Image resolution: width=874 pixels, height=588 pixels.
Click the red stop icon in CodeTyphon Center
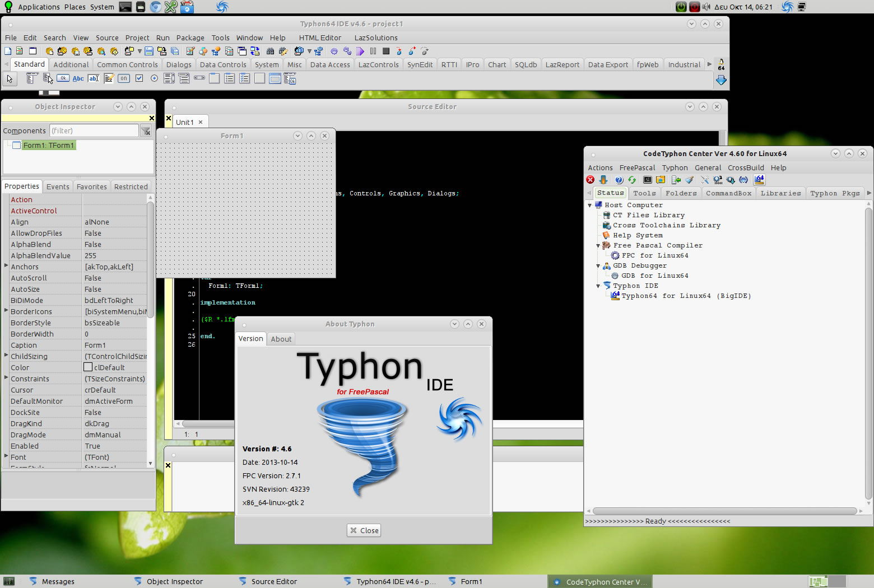click(x=591, y=180)
